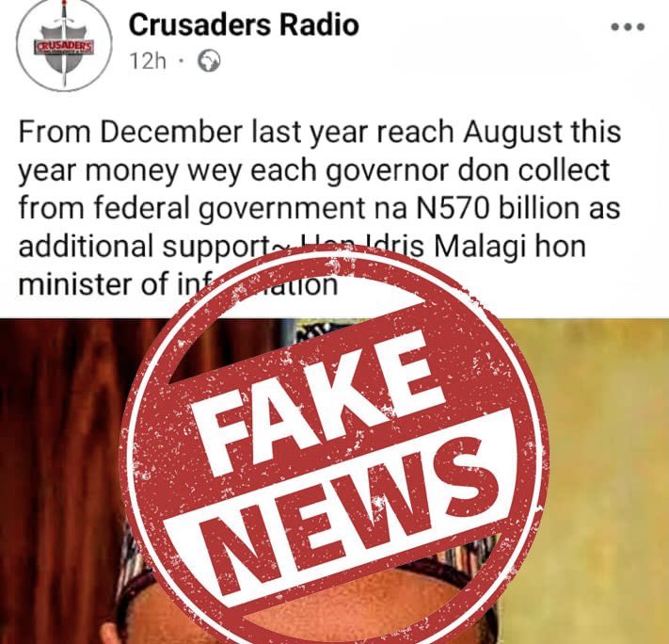Click the red CRUSADERS banner in the logo
669x644 pixels.
(x=64, y=46)
